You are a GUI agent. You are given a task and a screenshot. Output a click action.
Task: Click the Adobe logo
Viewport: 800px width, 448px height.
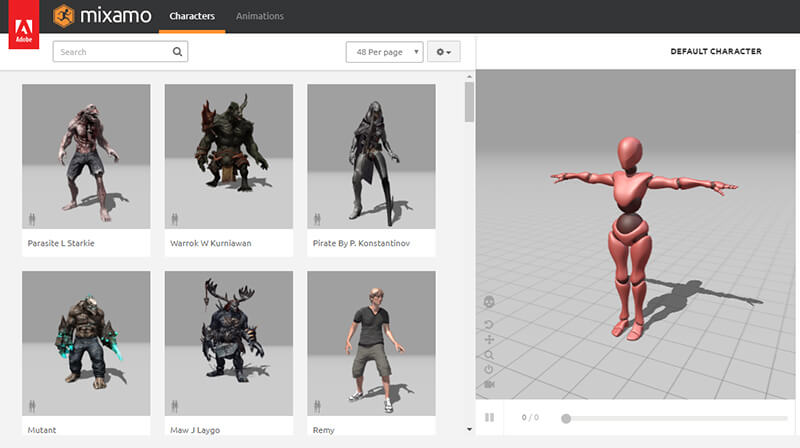23,24
